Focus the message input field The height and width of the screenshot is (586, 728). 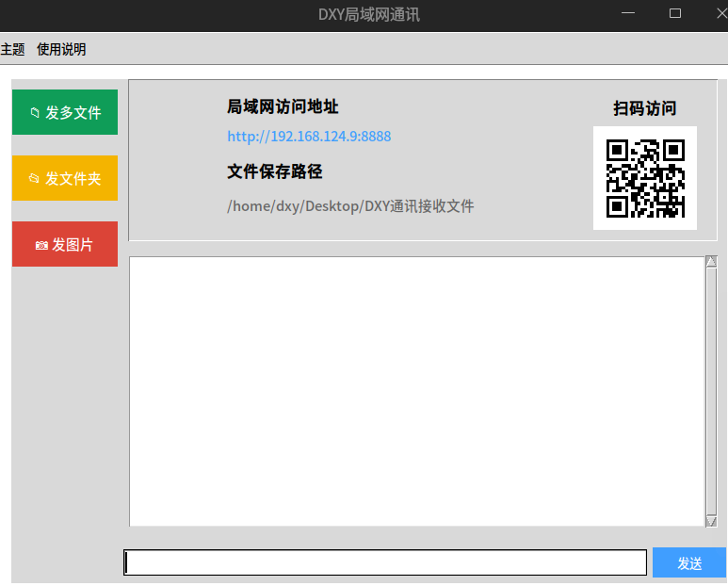(x=385, y=562)
